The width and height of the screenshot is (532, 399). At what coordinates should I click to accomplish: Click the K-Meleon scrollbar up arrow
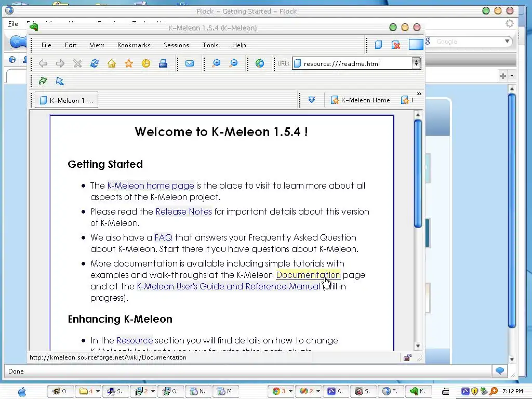[418, 115]
